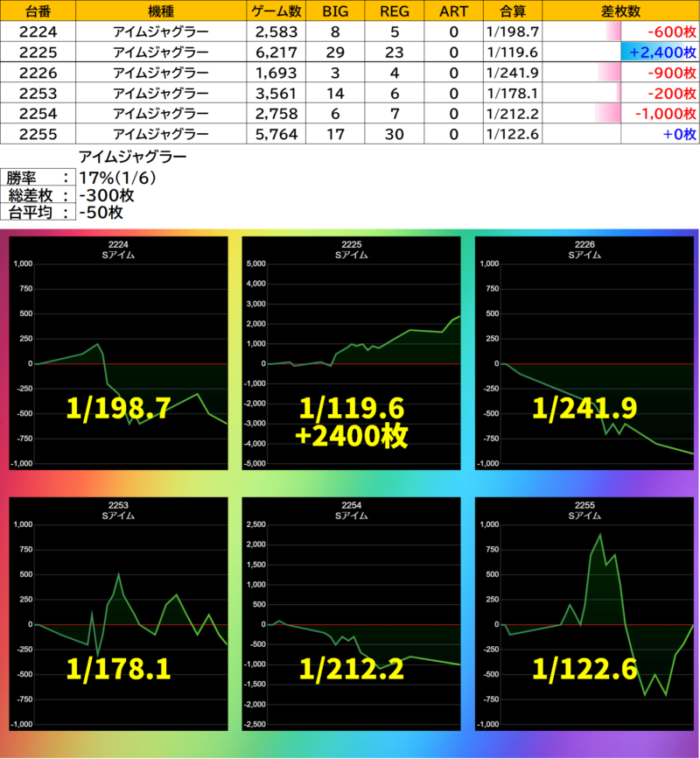The width and height of the screenshot is (700, 759).
Task: Click game count 2,583
Action: click(276, 32)
